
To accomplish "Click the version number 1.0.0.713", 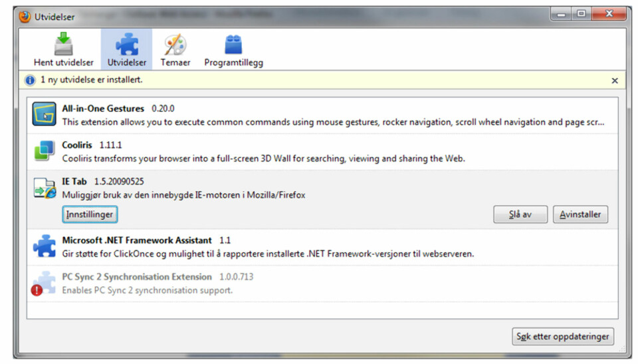I will click(x=236, y=277).
